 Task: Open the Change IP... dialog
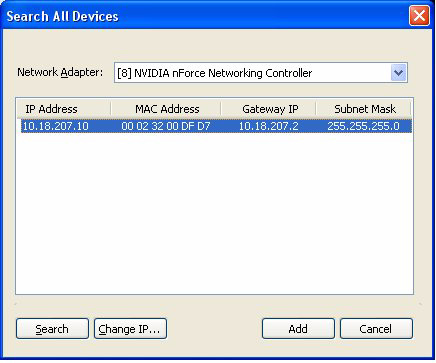(130, 329)
